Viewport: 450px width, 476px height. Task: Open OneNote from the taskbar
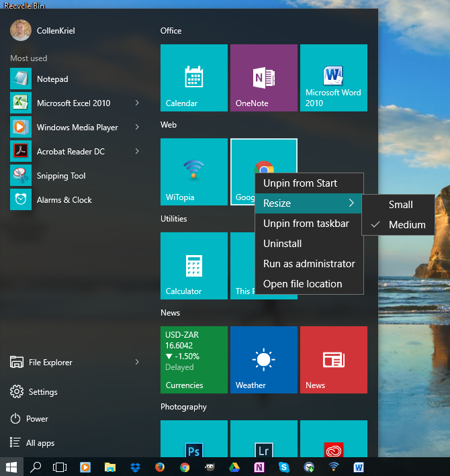[259, 467]
